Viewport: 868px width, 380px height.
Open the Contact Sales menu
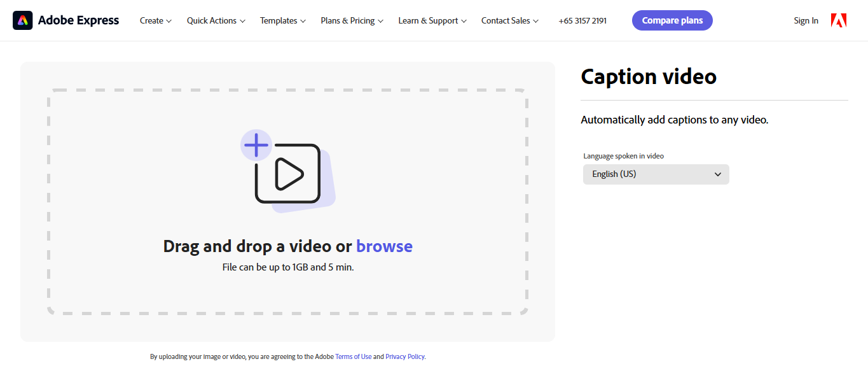[509, 20]
